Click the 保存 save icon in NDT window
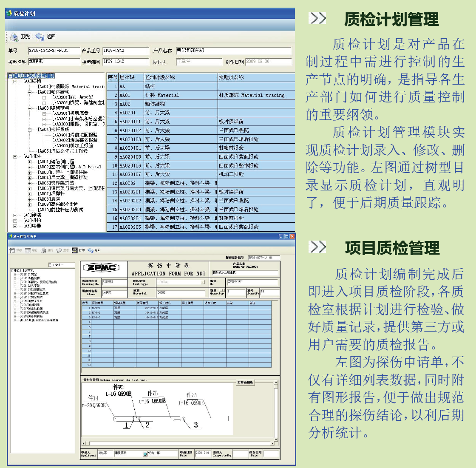The height and width of the screenshot is (468, 476). [13, 250]
